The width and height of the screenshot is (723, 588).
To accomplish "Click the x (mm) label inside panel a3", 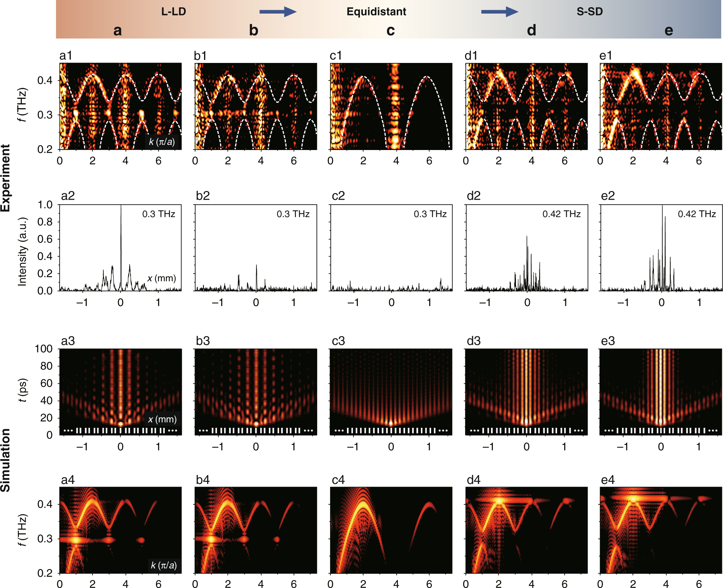I will coord(162,419).
